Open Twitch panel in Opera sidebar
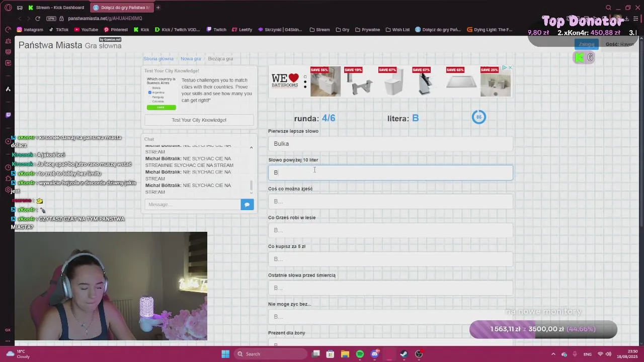 click(x=8, y=115)
